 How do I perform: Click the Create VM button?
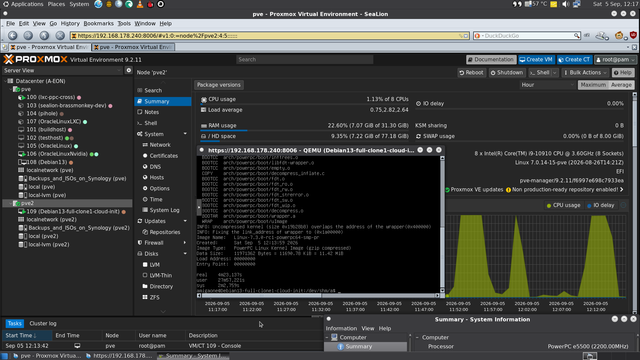coord(536,60)
